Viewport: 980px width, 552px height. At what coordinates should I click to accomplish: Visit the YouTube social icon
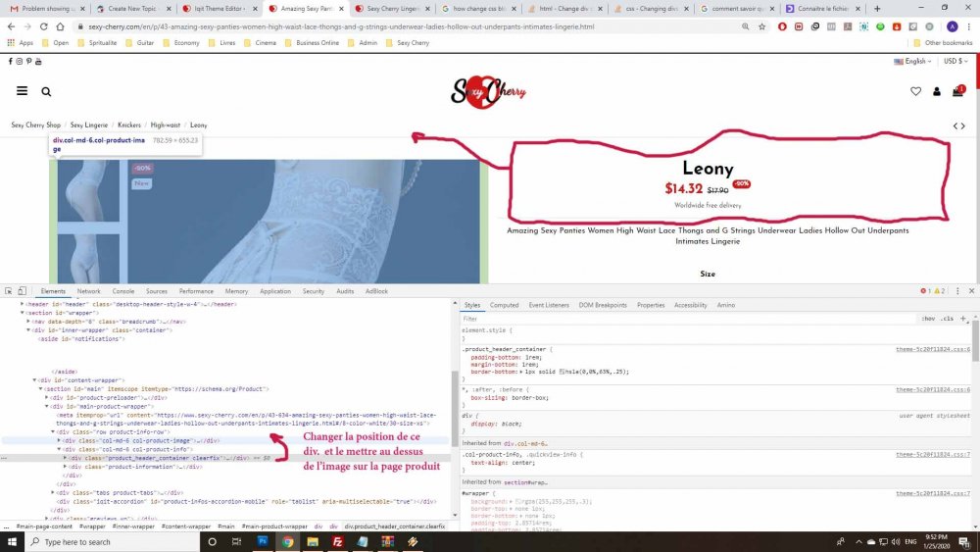tap(38, 61)
